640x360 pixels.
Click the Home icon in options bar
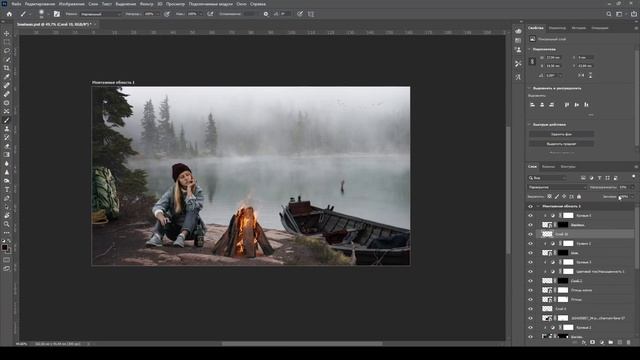click(x=9, y=14)
